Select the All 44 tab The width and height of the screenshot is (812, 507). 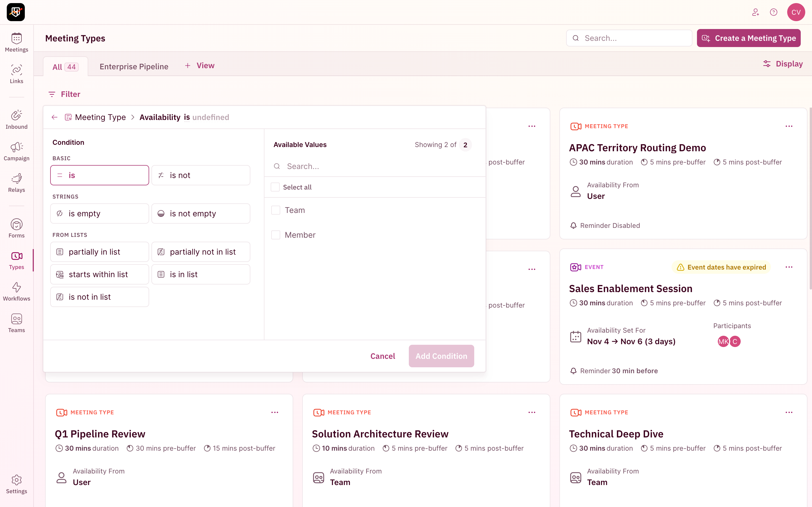coord(65,67)
